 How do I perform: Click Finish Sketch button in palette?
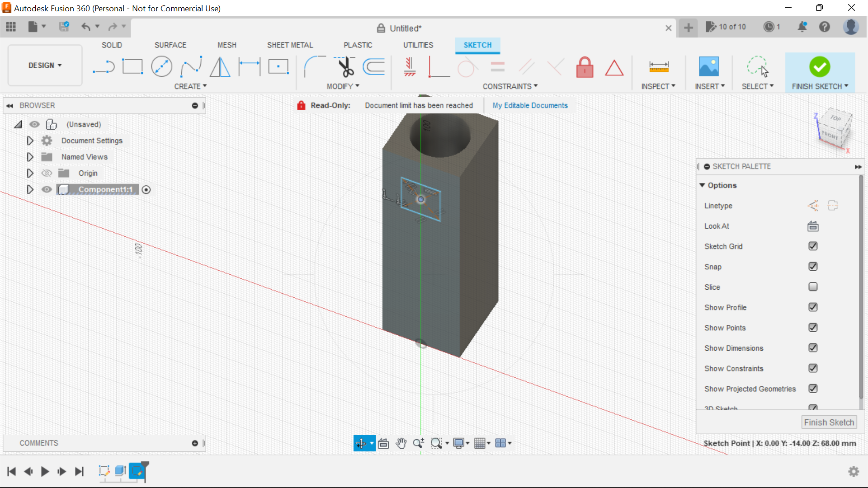point(829,422)
